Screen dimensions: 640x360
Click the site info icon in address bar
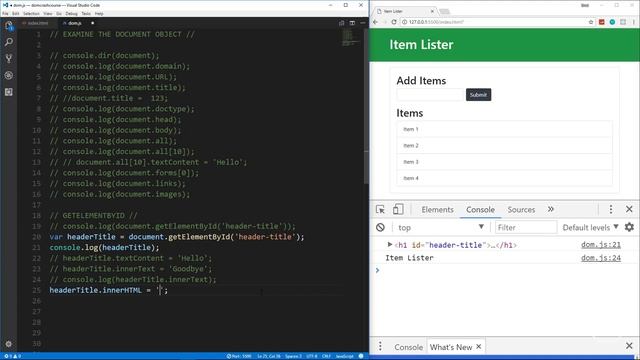[404, 22]
